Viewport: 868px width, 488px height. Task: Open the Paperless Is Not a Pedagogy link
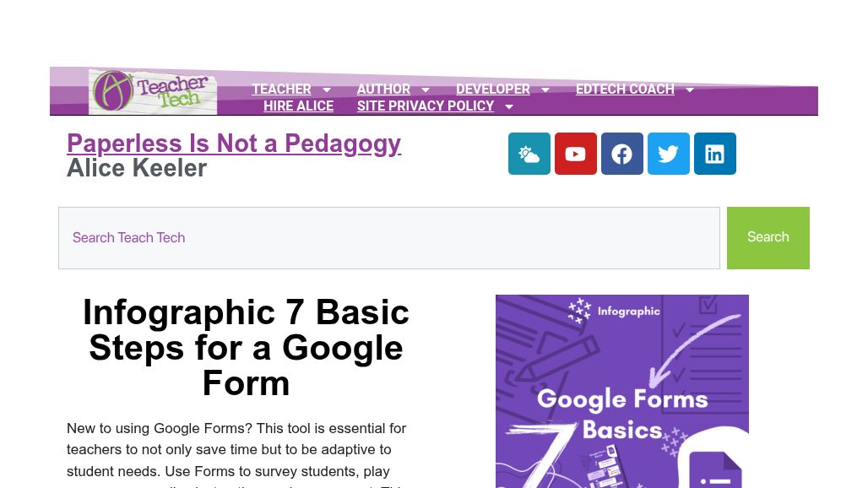point(234,144)
